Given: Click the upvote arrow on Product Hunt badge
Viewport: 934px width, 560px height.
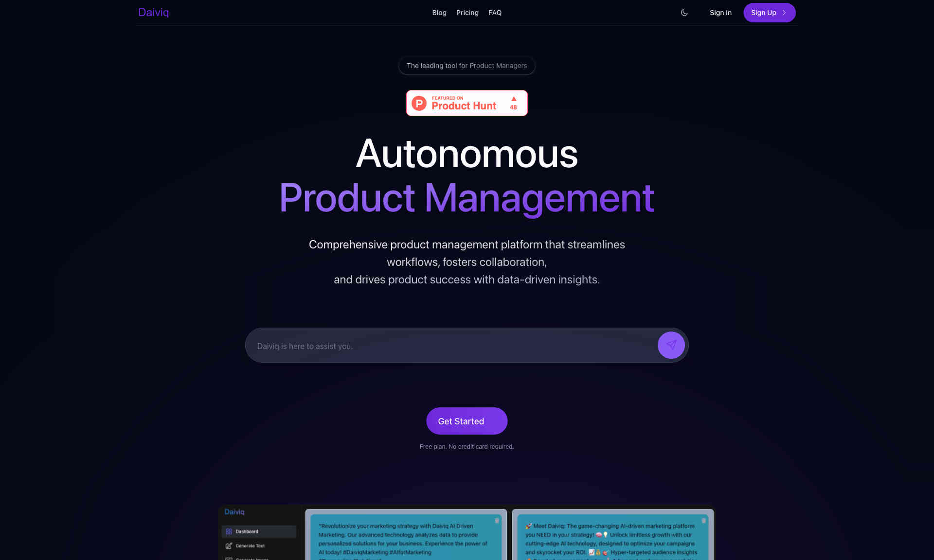Looking at the screenshot, I should point(514,99).
